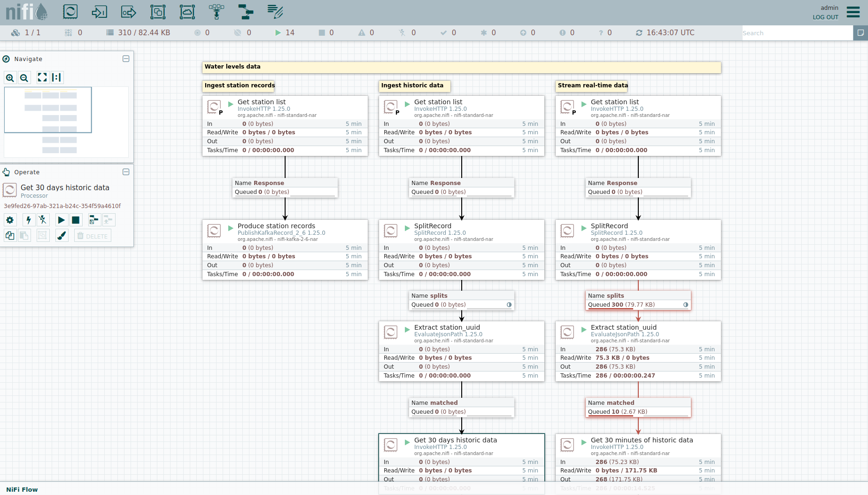Open the global hamburger menu
This screenshot has width=868, height=495.
point(853,12)
